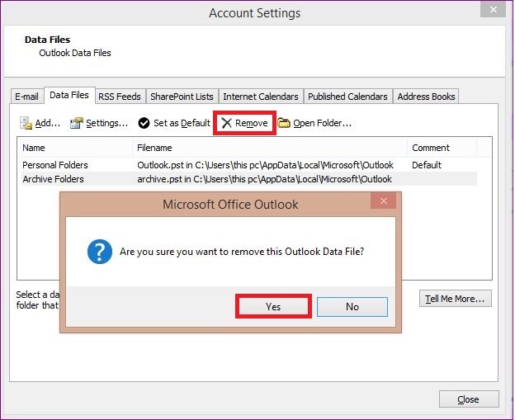
Task: Select the Archive Folders row
Action: click(249, 179)
